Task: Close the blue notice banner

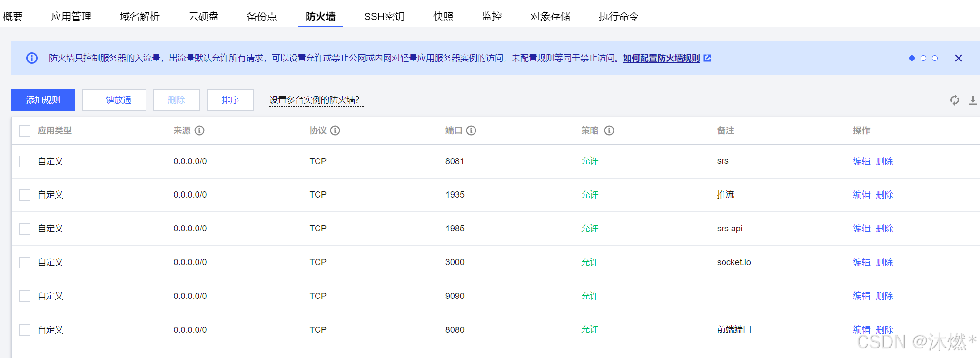Action: point(959,58)
